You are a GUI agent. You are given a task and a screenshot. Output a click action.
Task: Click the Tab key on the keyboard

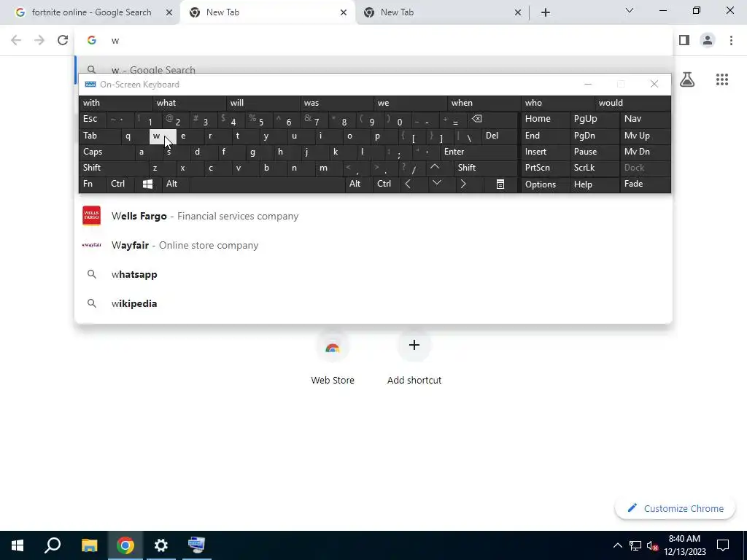[99, 136]
